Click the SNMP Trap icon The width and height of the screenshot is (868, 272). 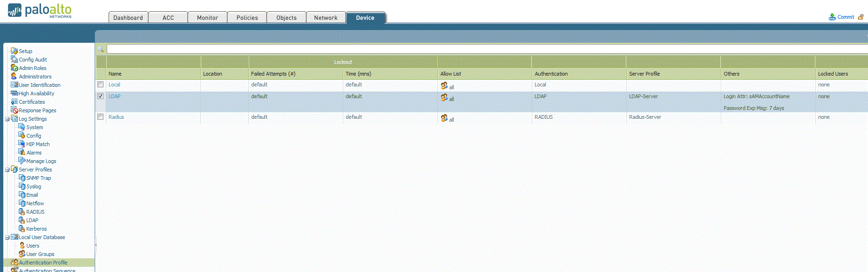click(22, 178)
